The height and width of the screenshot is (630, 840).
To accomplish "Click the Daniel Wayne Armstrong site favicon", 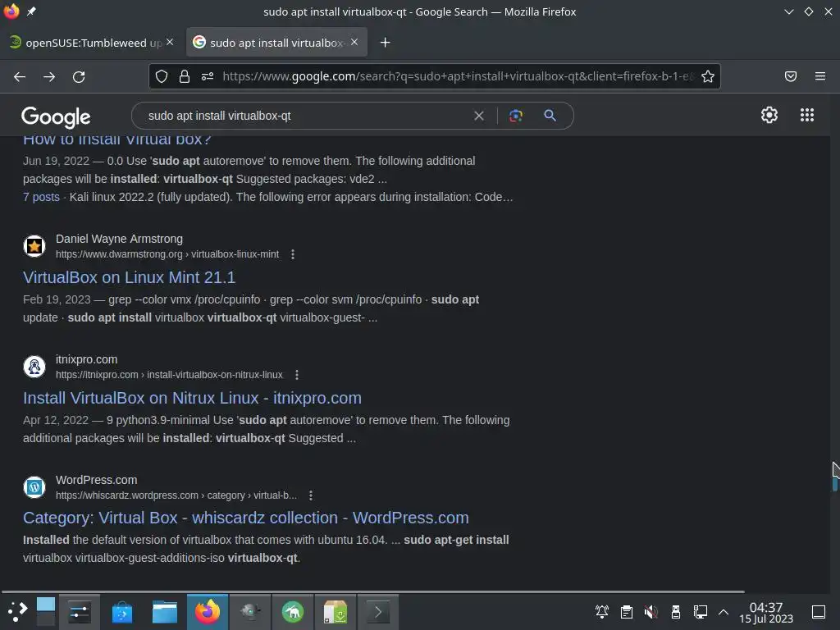I will click(34, 246).
